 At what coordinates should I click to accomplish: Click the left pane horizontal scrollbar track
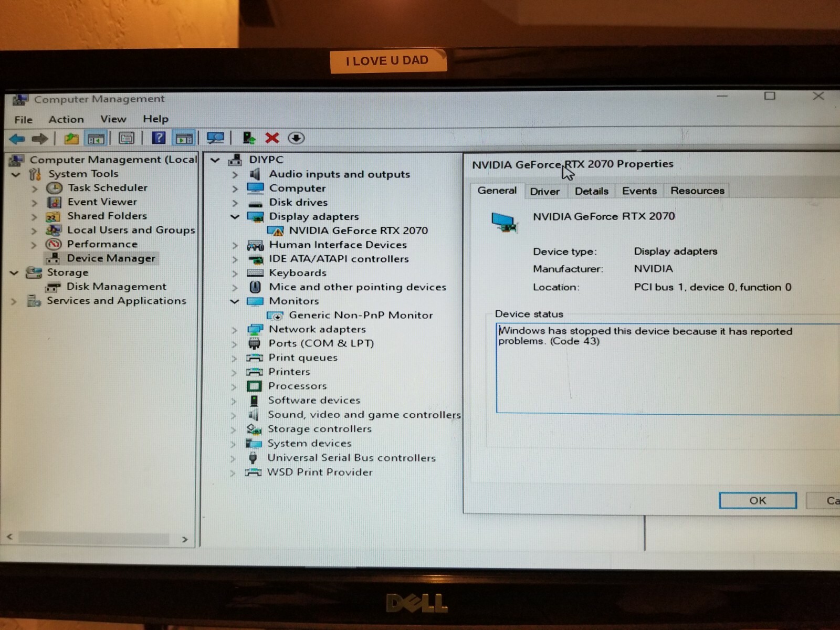[93, 539]
